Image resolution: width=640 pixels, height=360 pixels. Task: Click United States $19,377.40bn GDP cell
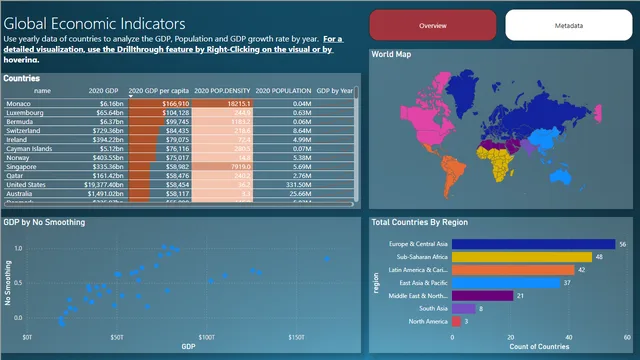pyautogui.click(x=104, y=184)
